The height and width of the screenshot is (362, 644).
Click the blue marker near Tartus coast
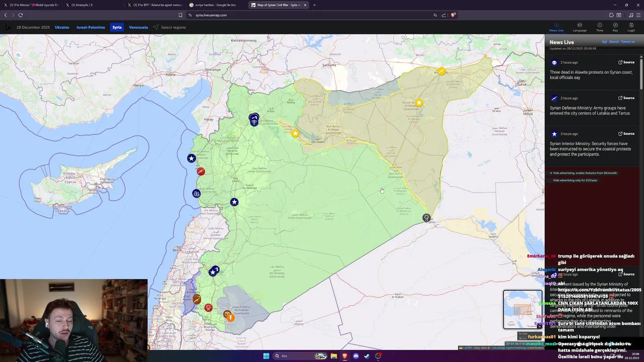tap(196, 194)
